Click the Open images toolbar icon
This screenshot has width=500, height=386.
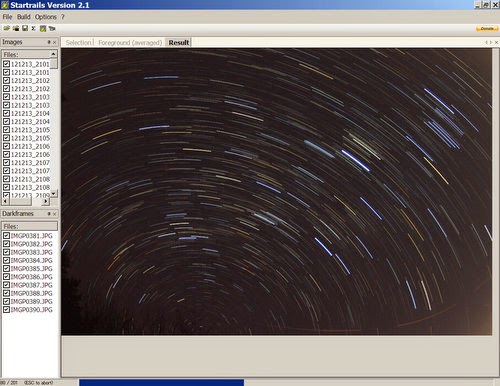click(x=6, y=29)
